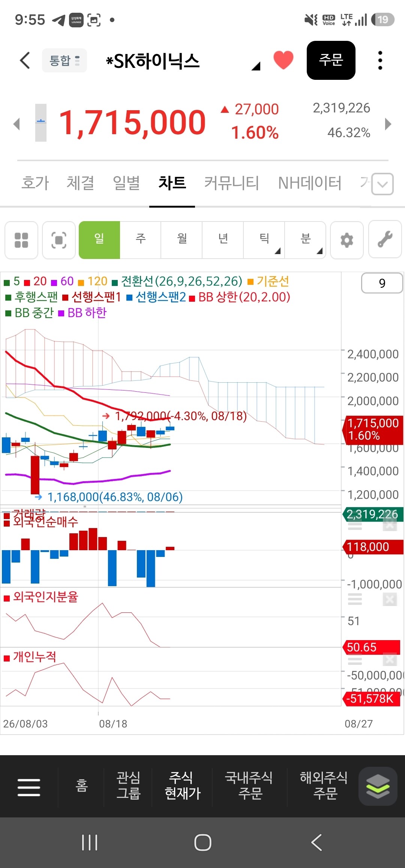Screen dimensions: 405x868
Task: Open the stock list arrow beside SK하이닉스
Action: point(256,66)
